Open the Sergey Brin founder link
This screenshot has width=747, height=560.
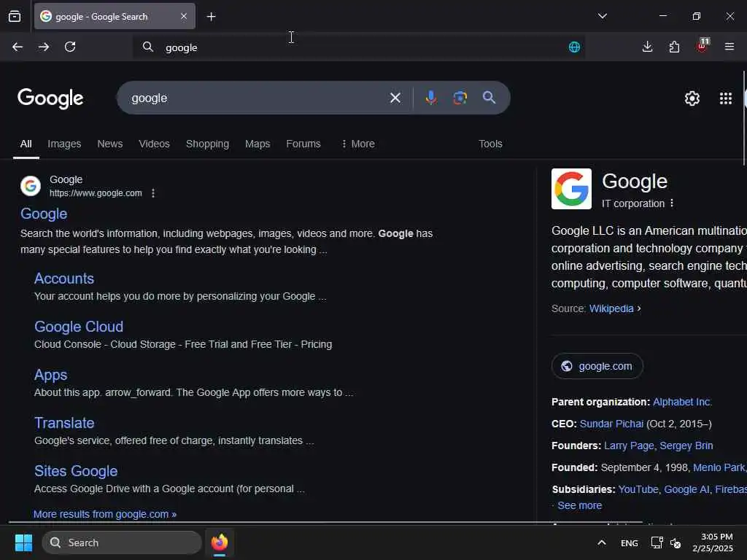[x=686, y=446]
